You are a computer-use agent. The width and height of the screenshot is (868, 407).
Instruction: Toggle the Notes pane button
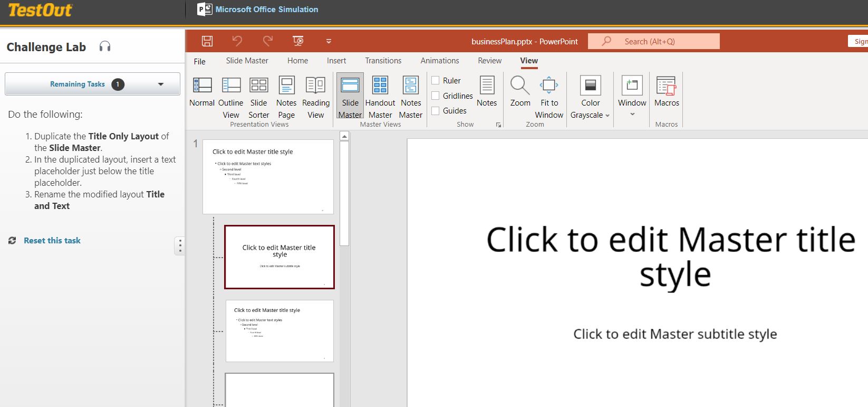pyautogui.click(x=487, y=91)
